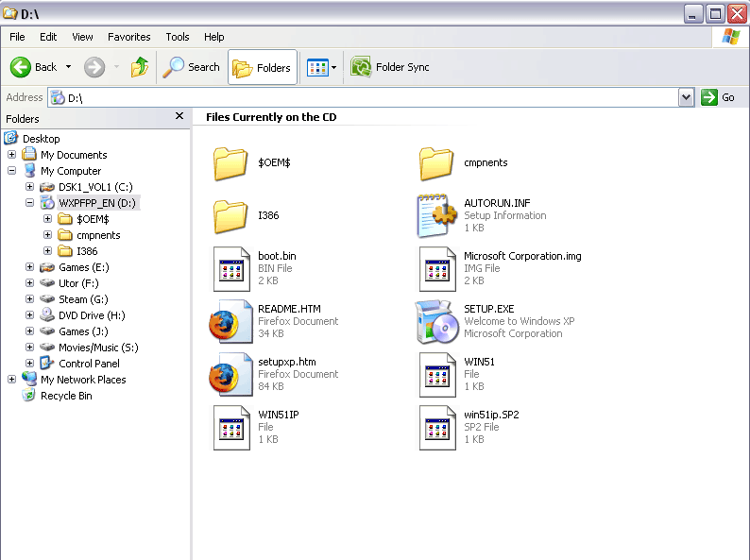The height and width of the screenshot is (560, 750).
Task: Select the WIN51 file icon
Action: [x=437, y=375]
